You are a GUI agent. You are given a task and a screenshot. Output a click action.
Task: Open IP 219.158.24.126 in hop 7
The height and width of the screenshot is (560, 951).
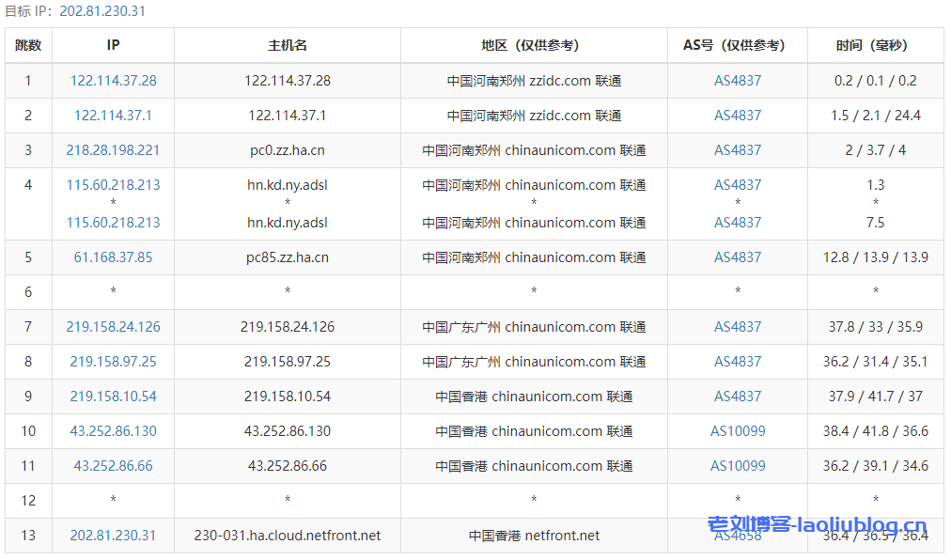pos(113,326)
